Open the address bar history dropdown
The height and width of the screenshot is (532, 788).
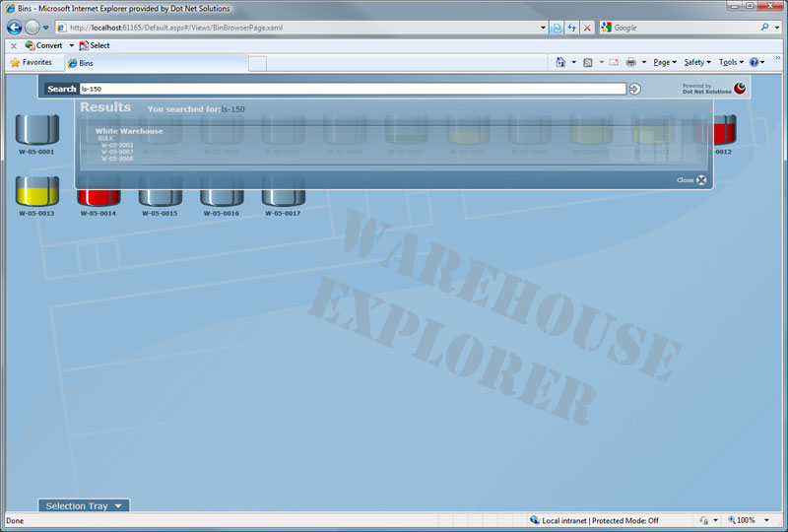[543, 28]
